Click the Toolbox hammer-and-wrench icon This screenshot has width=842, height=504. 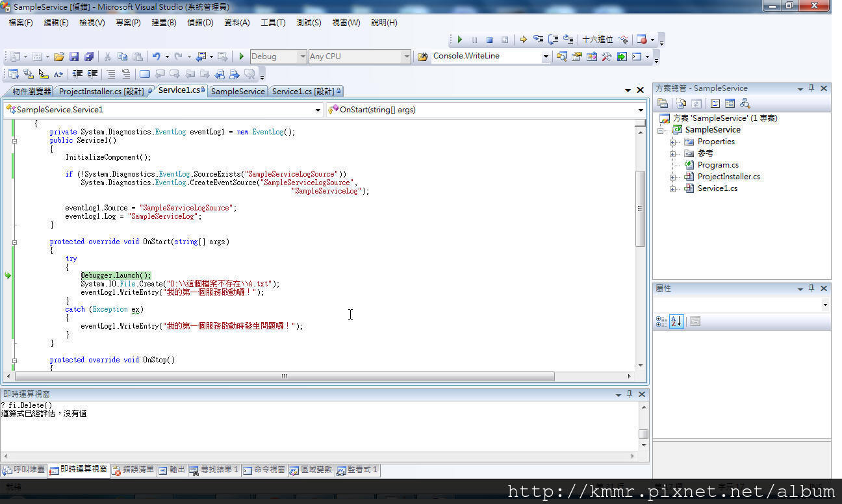(606, 57)
